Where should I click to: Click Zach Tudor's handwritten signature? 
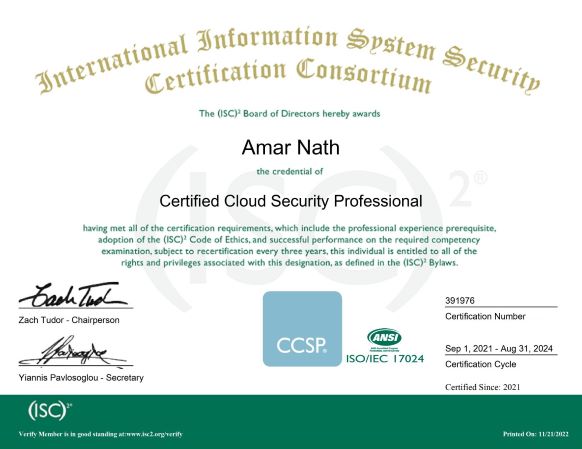pos(73,296)
